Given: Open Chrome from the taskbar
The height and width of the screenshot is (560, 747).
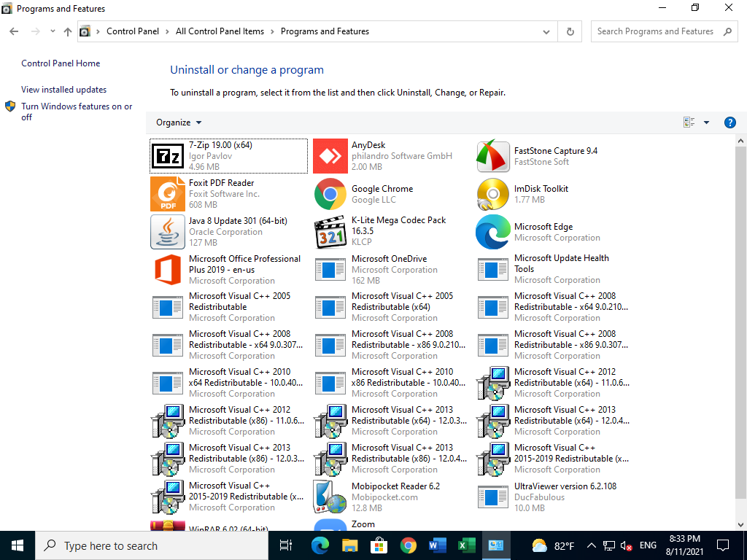Looking at the screenshot, I should pos(409,545).
